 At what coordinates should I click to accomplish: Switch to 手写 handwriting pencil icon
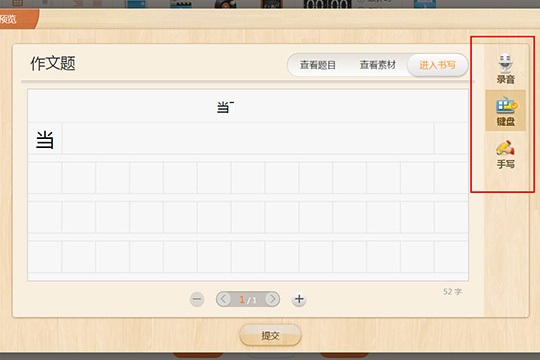[505, 154]
